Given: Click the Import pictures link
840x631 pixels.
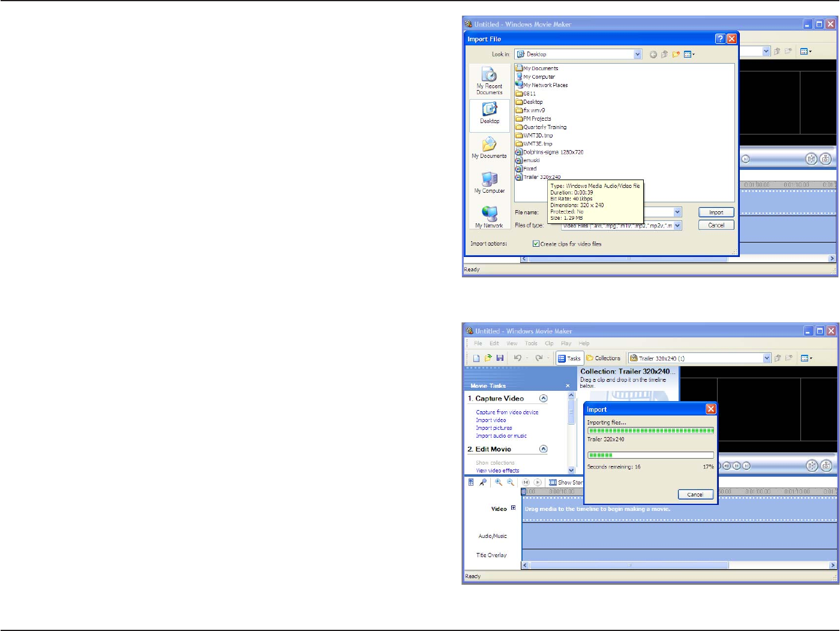Looking at the screenshot, I should [x=494, y=428].
